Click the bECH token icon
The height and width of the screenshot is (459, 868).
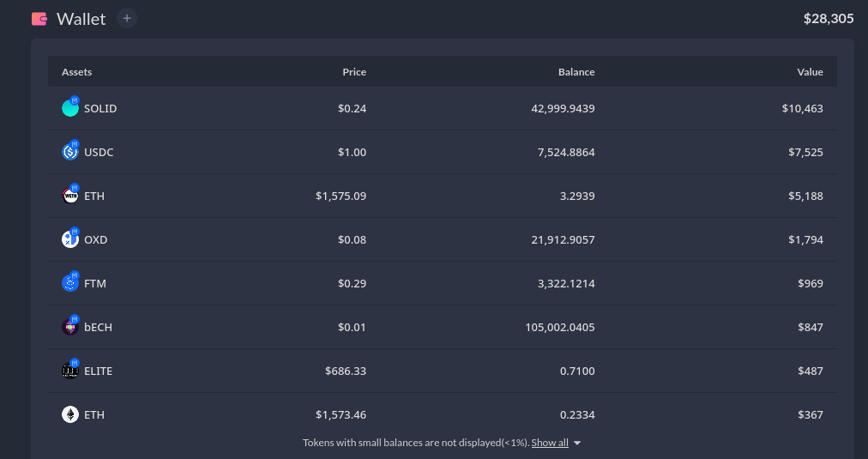70,327
